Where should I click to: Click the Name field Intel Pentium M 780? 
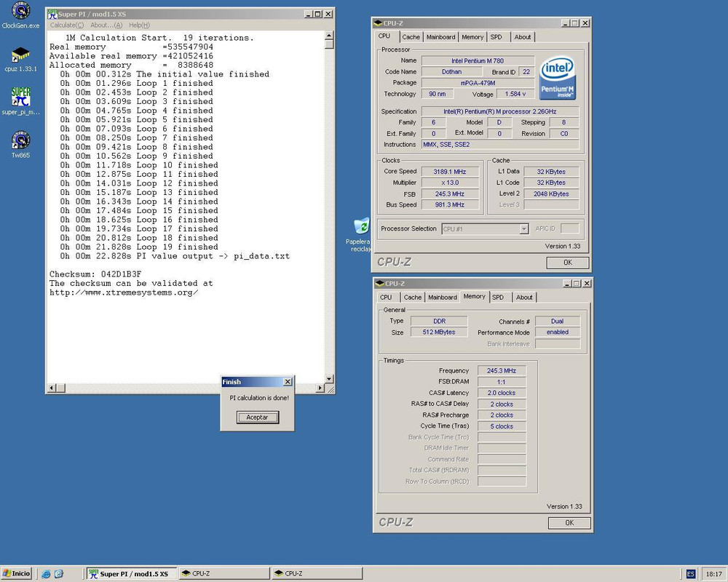point(478,61)
